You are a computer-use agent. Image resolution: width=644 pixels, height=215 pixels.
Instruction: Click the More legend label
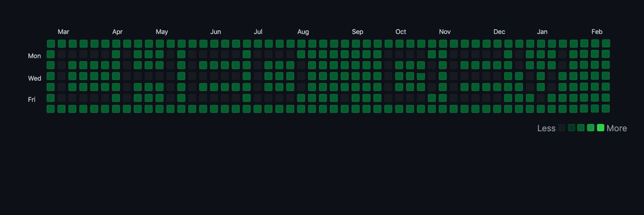click(617, 128)
